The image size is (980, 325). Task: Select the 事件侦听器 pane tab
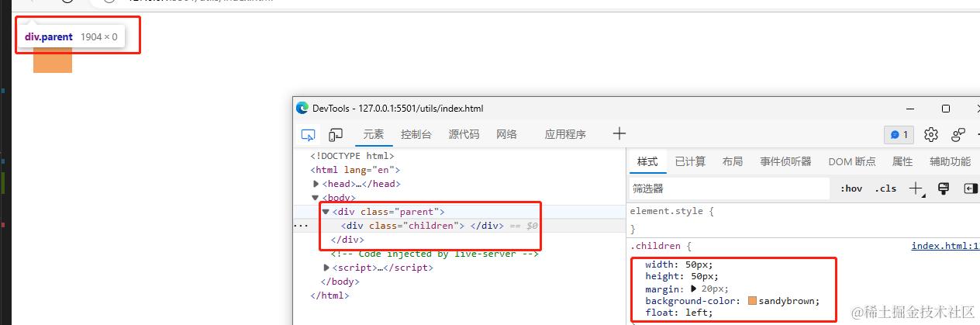(x=785, y=161)
